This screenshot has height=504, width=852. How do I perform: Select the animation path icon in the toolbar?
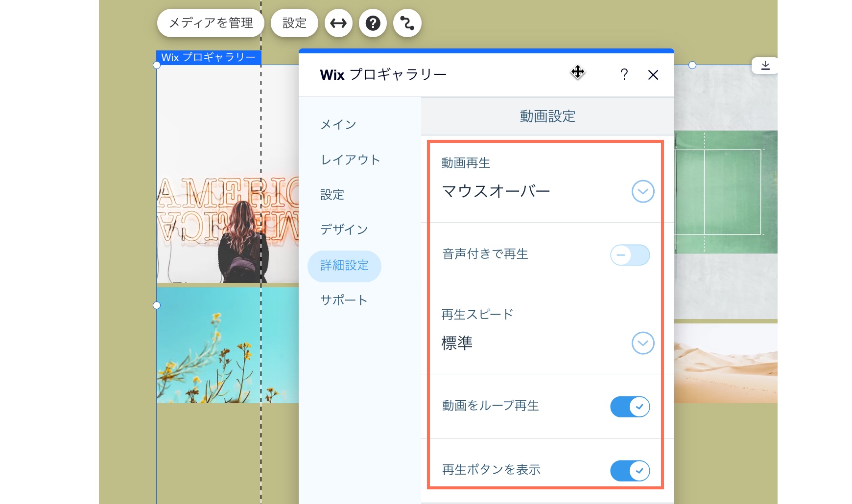click(x=407, y=23)
